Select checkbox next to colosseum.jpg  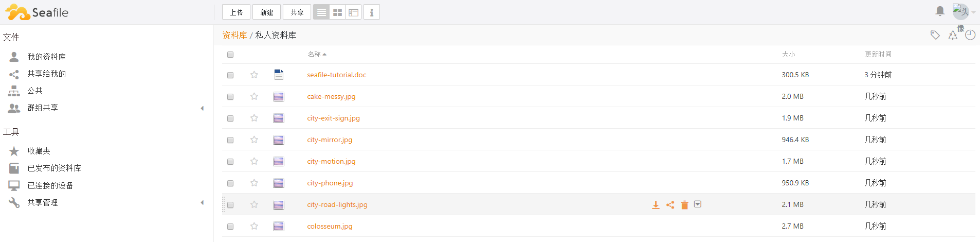point(230,227)
